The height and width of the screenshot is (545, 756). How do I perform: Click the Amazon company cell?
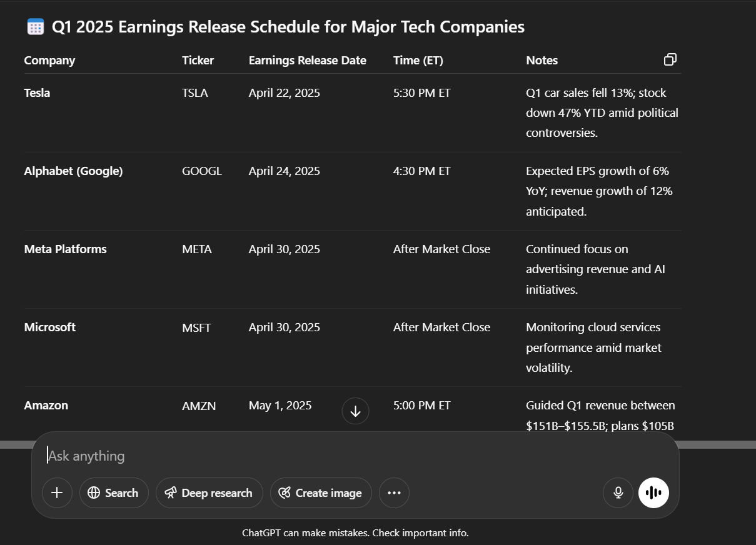[46, 406]
